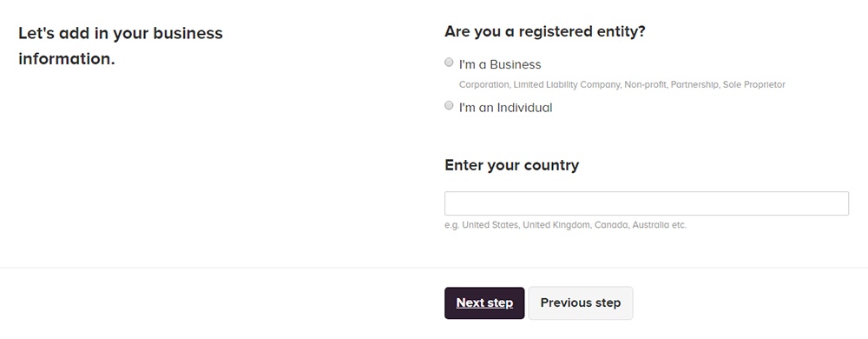The image size is (868, 339).
Task: Click the "Partnership" text under Business
Action: [694, 85]
